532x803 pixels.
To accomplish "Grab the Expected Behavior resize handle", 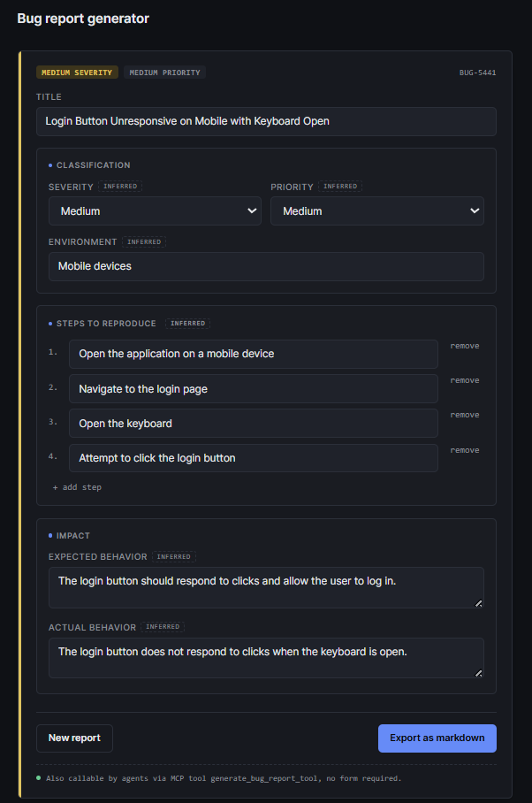I will pos(478,603).
